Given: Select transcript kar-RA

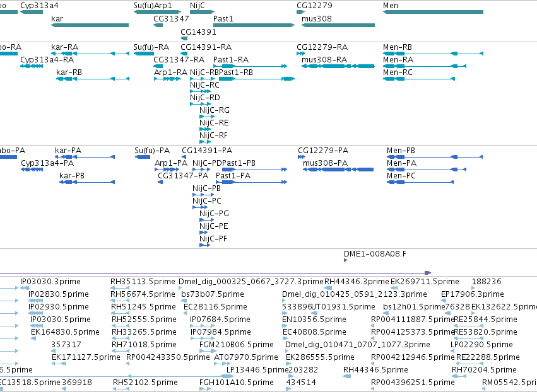Looking at the screenshot, I should point(90,54).
